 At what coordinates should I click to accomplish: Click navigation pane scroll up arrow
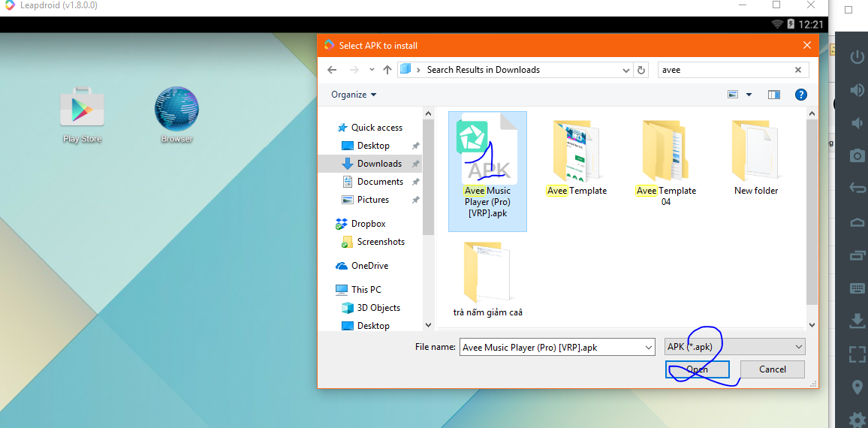click(x=428, y=113)
